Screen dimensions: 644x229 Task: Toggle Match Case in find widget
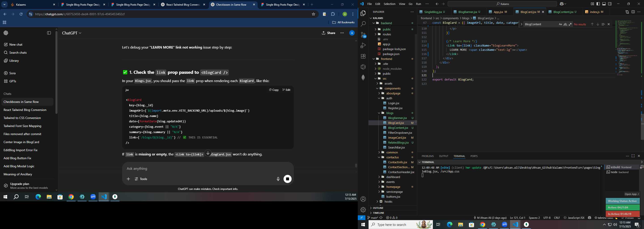[560, 24]
